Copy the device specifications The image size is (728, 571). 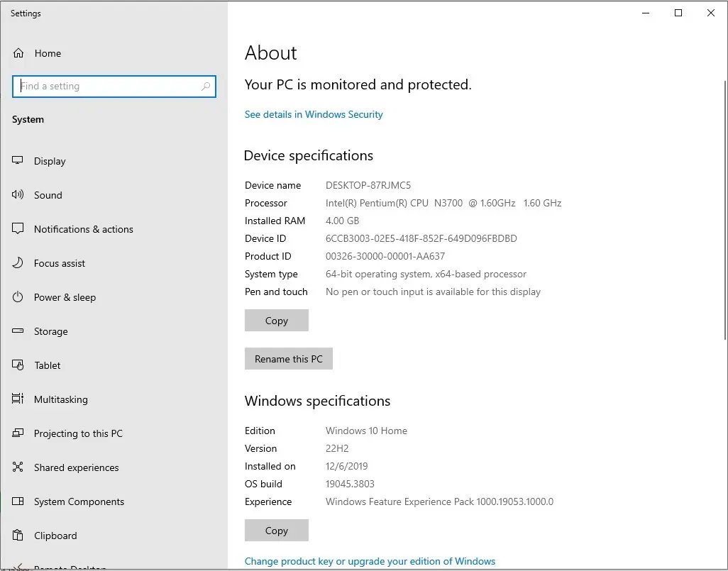pos(276,321)
